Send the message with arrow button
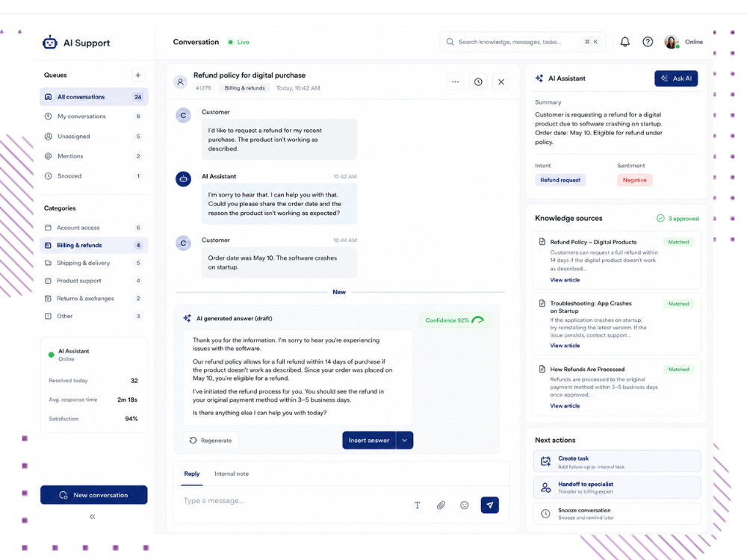 (x=490, y=505)
